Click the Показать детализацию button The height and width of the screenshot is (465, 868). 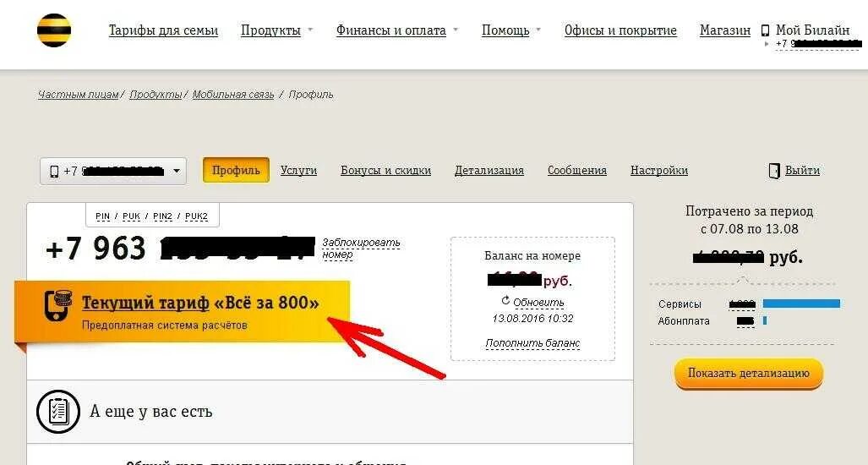tap(749, 373)
